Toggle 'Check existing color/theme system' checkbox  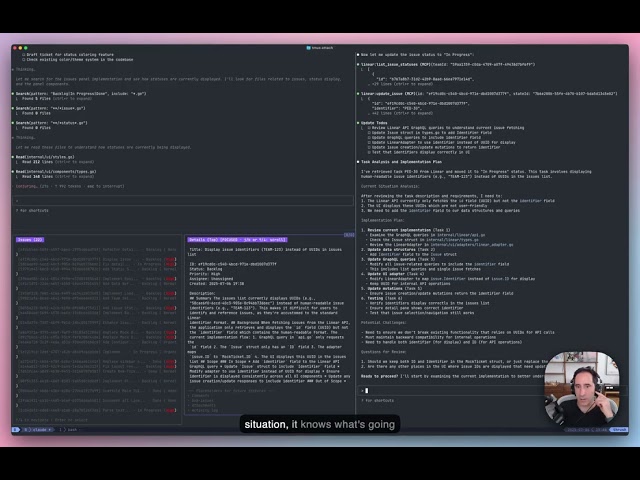24,59
